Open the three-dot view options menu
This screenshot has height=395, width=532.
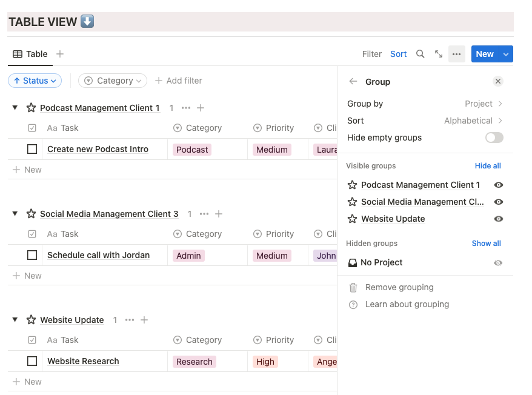click(x=456, y=54)
